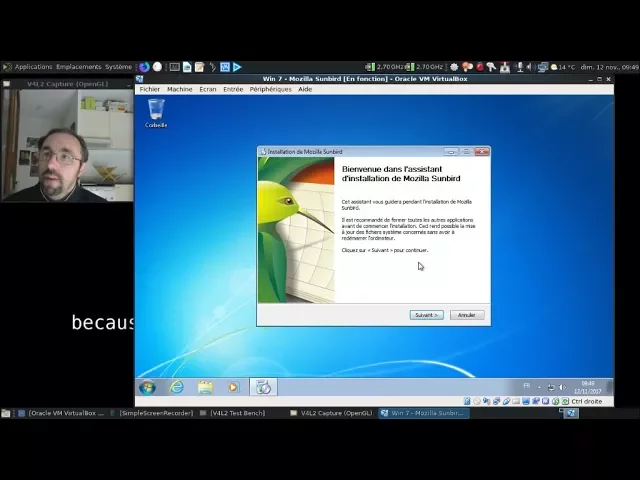Image resolution: width=640 pixels, height=480 pixels.
Task: Click the workspace switcher in bottom panel
Action: pyautogui.click(x=569, y=413)
